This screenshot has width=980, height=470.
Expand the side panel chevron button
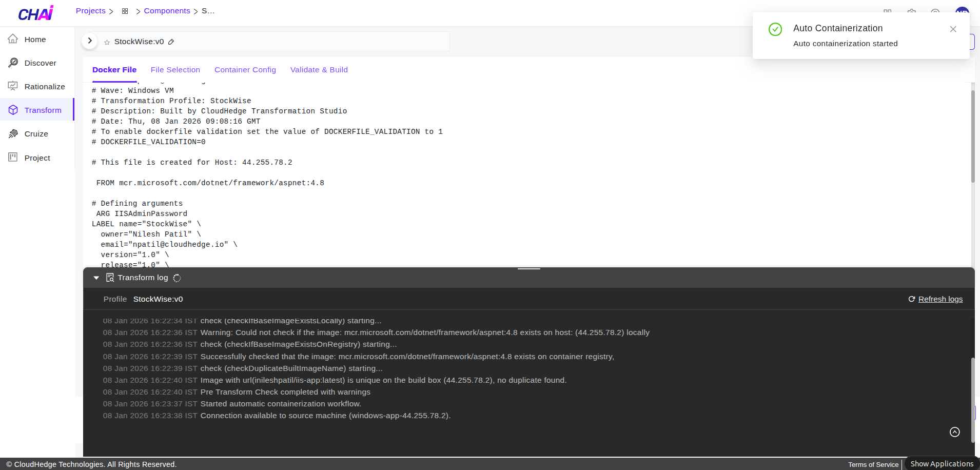(90, 41)
